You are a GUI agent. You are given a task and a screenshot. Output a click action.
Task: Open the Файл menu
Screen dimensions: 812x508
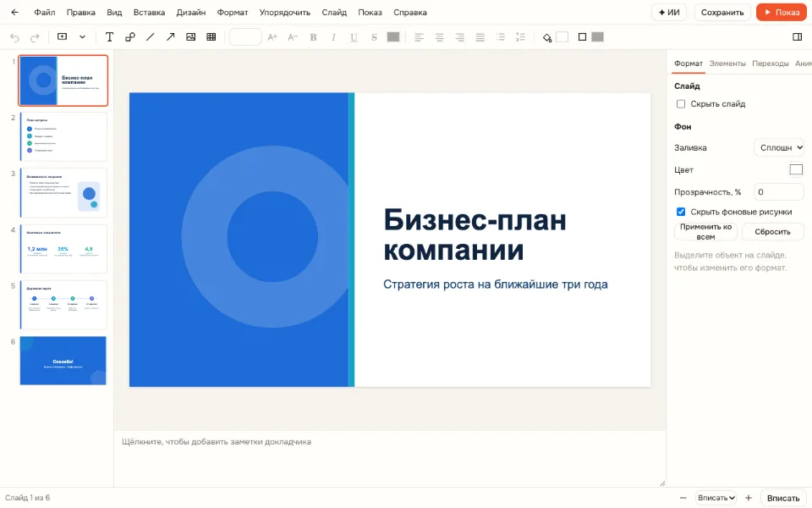[x=45, y=13]
